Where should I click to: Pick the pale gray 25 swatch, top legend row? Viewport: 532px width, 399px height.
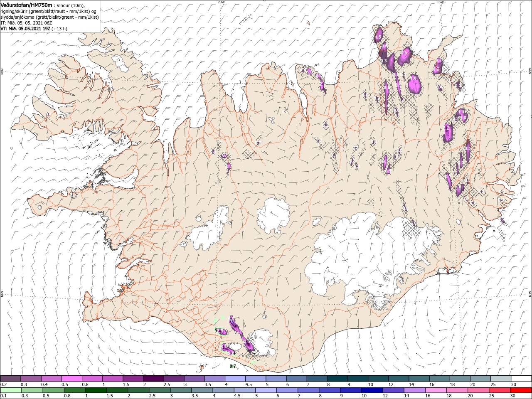pos(501,379)
